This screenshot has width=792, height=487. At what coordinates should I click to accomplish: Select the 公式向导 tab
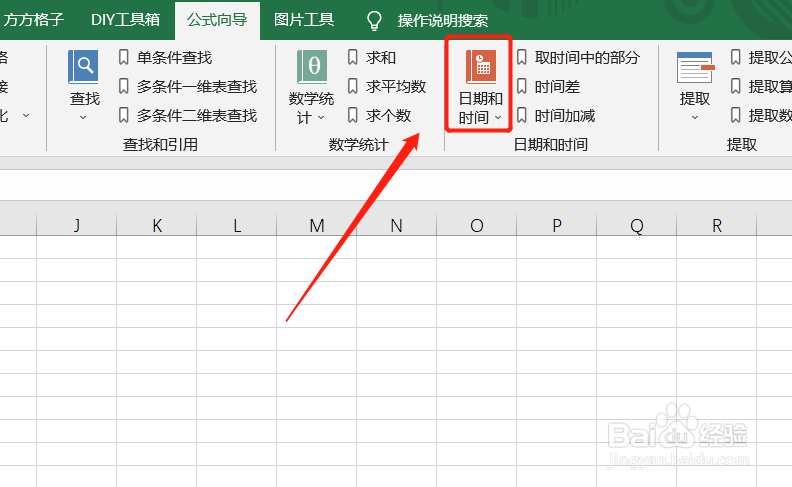tap(217, 20)
